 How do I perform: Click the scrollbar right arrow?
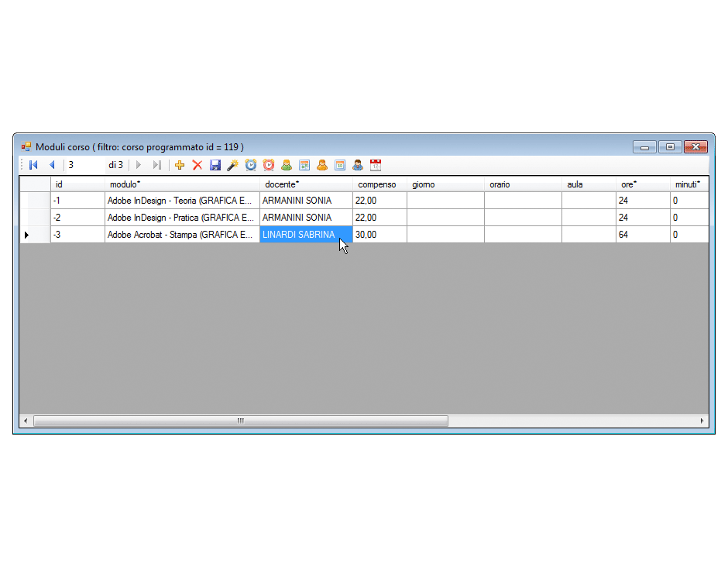click(x=702, y=421)
